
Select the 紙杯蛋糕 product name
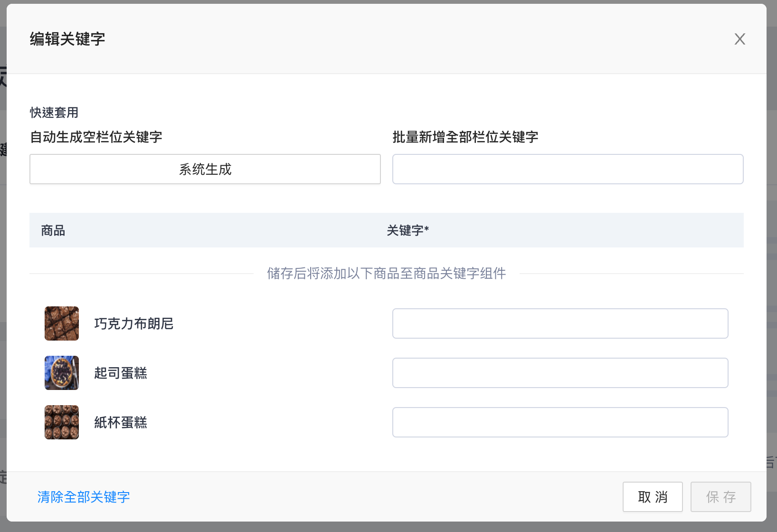[121, 422]
